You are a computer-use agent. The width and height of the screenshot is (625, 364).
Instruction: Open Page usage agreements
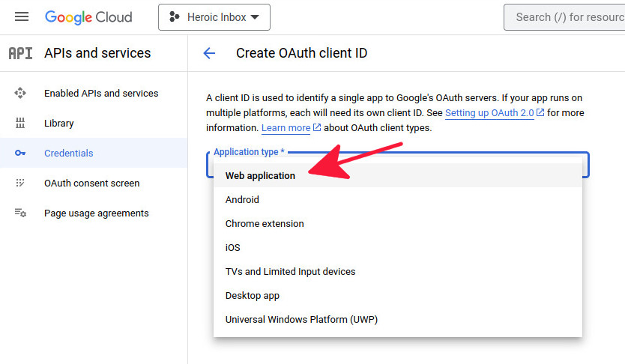point(94,213)
